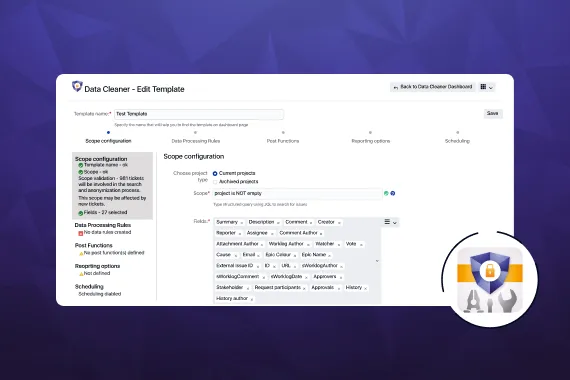Viewport: 570px width, 380px height.
Task: Open Reporting options in the sidebar
Action: click(97, 266)
